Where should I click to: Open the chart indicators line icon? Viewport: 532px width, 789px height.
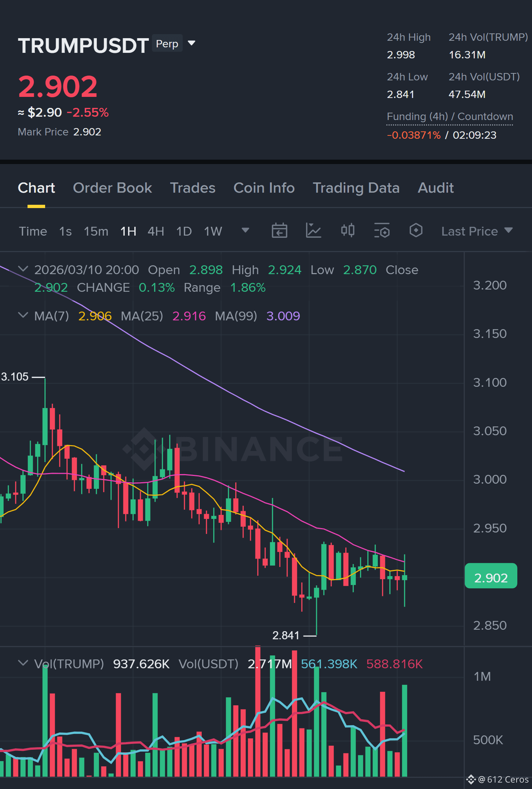click(313, 231)
